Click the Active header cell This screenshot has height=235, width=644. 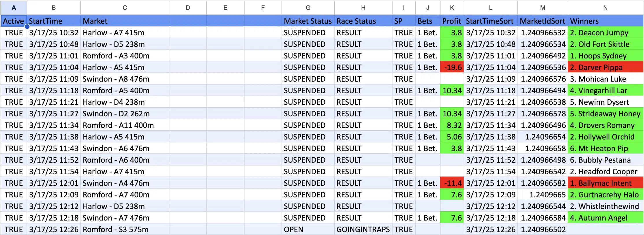tap(14, 21)
